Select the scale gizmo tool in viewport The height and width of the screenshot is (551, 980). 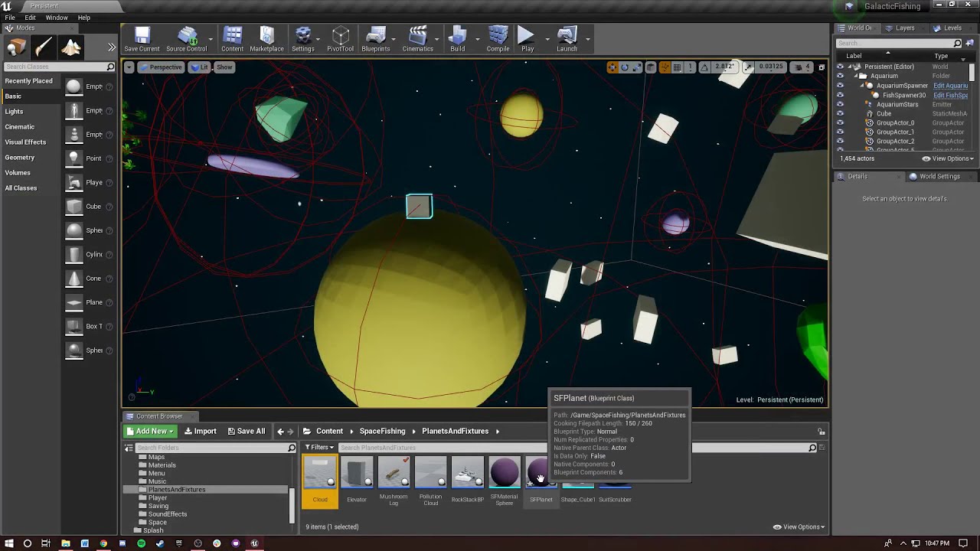click(638, 67)
